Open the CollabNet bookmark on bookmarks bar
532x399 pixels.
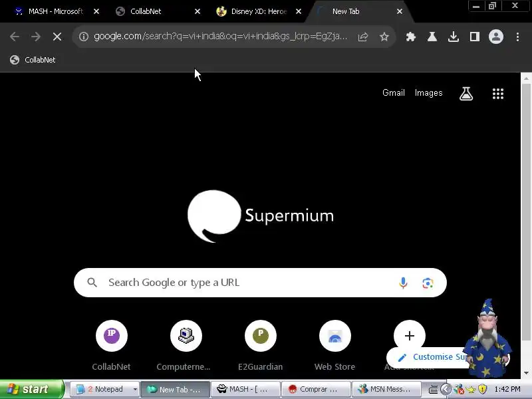(x=33, y=60)
